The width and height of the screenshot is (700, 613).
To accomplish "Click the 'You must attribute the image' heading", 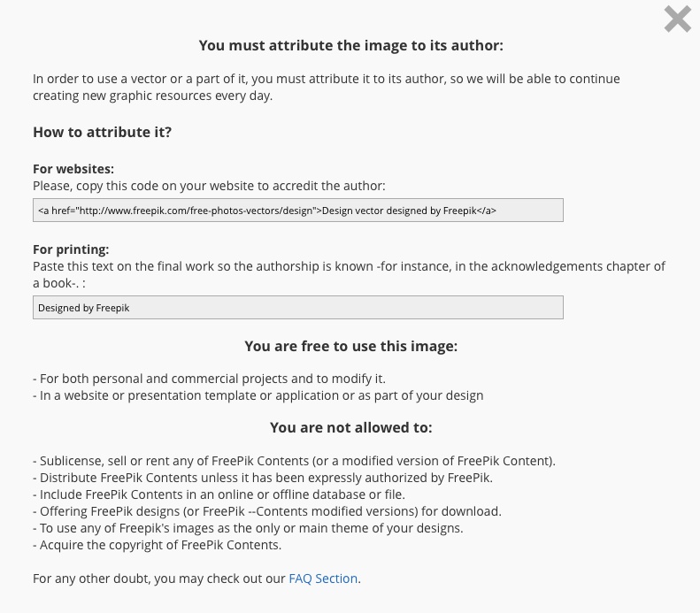I will (351, 45).
